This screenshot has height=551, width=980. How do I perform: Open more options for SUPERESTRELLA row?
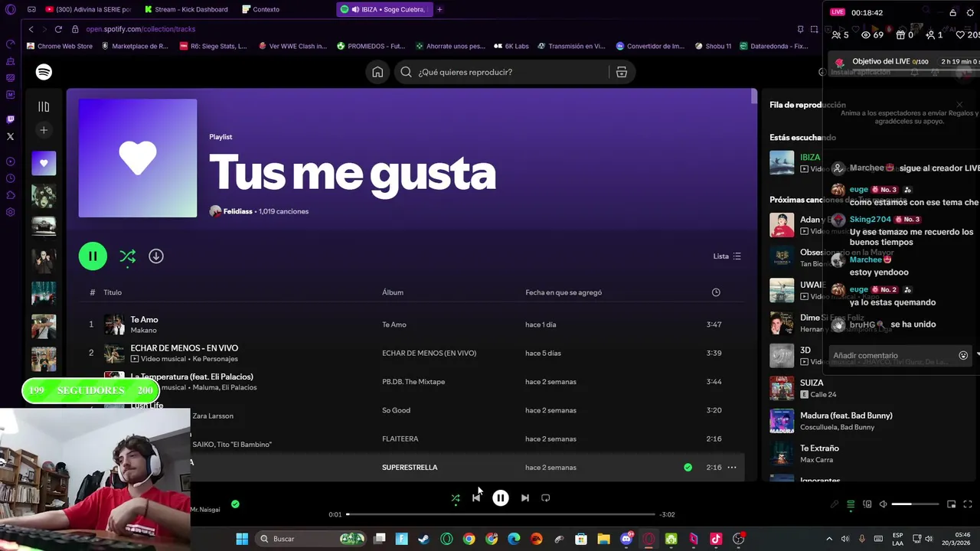[x=732, y=468]
